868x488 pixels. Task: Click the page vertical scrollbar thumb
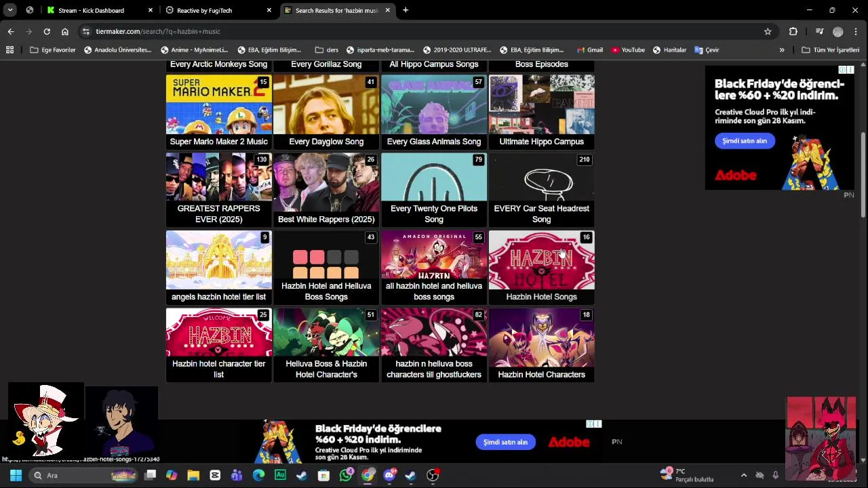(863, 175)
